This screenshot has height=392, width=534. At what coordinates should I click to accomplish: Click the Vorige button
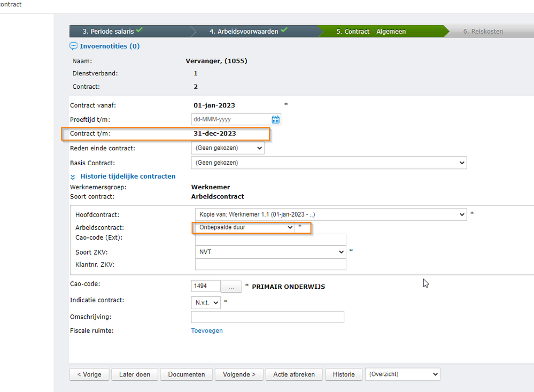coord(89,374)
